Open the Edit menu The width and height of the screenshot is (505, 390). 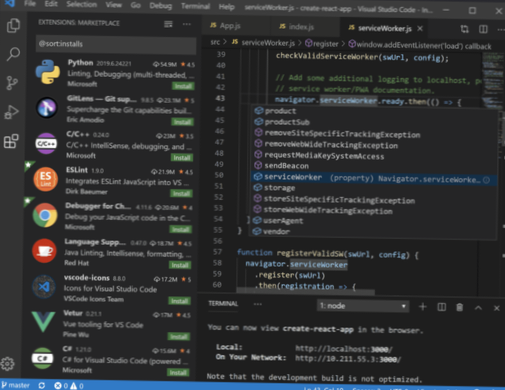click(x=51, y=4)
